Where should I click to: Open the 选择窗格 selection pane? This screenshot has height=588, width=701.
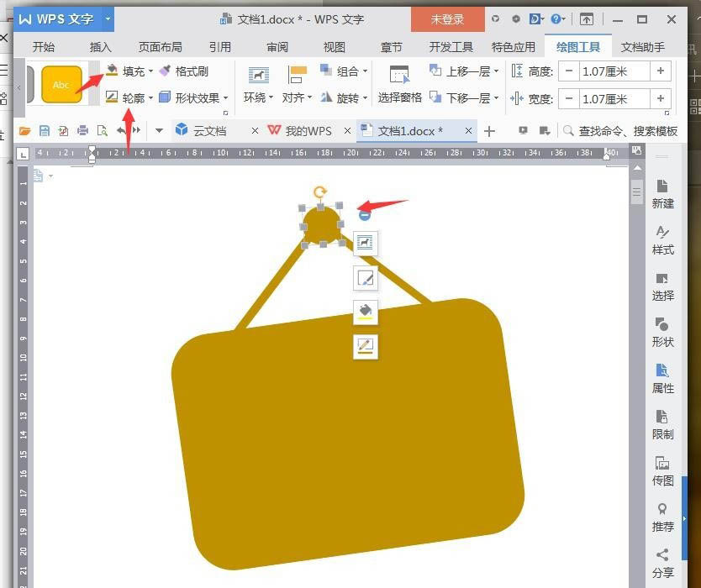point(400,85)
